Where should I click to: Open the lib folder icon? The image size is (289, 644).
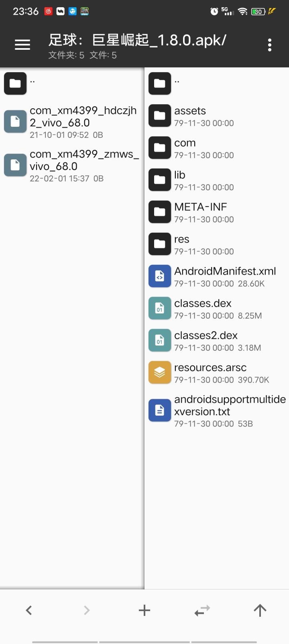160,180
